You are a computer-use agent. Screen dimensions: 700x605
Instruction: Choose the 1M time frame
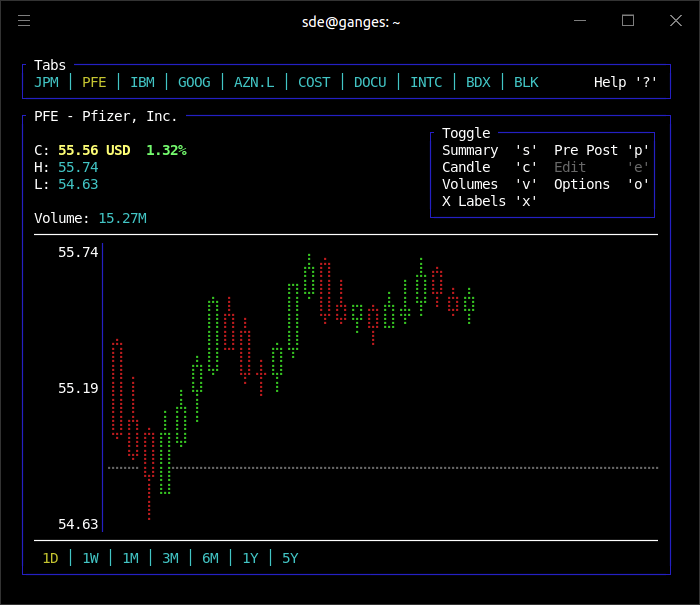click(130, 559)
